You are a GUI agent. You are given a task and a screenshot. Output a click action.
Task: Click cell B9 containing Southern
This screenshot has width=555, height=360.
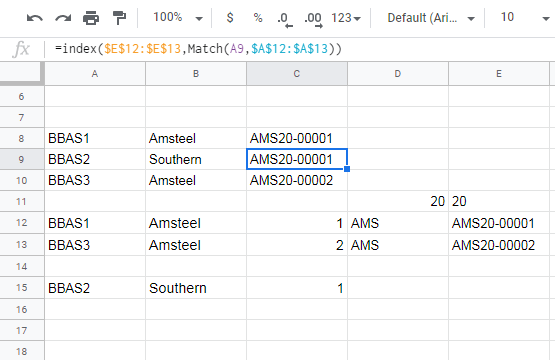click(196, 159)
